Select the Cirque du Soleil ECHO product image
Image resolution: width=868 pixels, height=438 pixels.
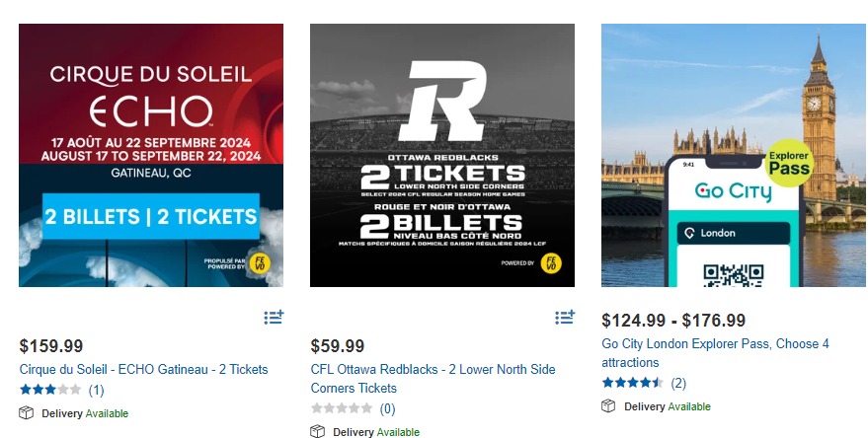pos(151,155)
